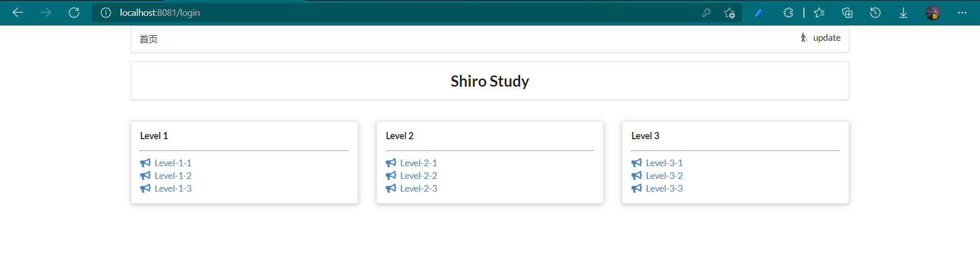This screenshot has height=261, width=980.
Task: Open the browser Settings and more menu
Action: pos(962,13)
